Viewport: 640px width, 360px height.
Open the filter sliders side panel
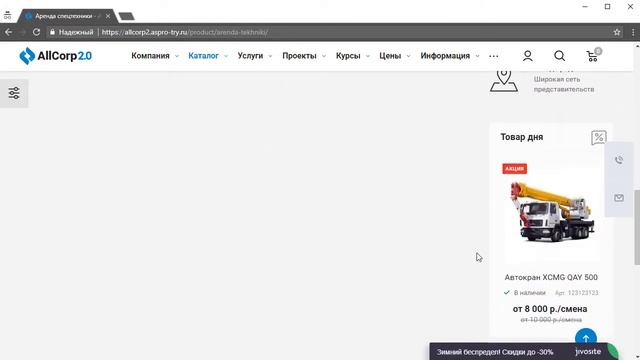[14, 93]
